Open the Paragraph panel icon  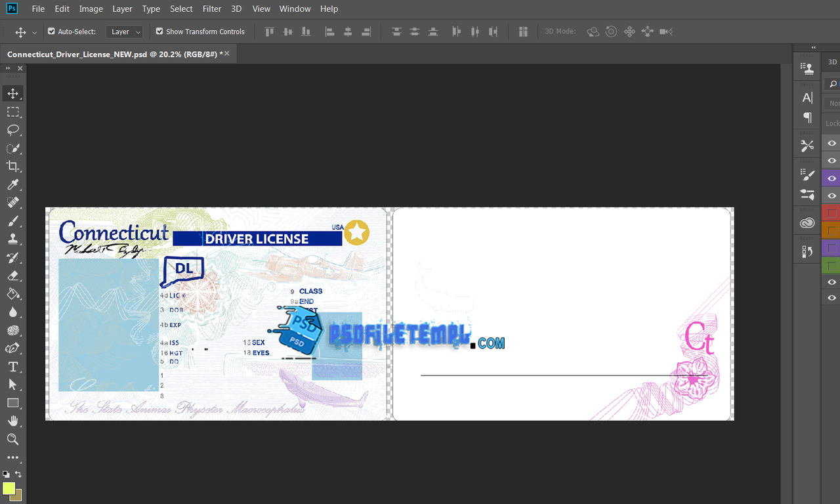pyautogui.click(x=807, y=117)
